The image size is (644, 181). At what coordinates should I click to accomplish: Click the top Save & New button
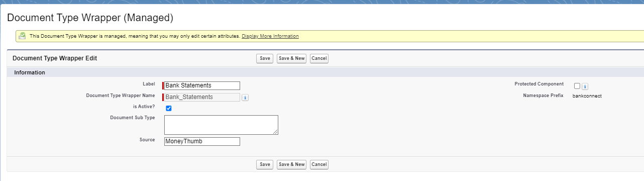[x=292, y=58]
